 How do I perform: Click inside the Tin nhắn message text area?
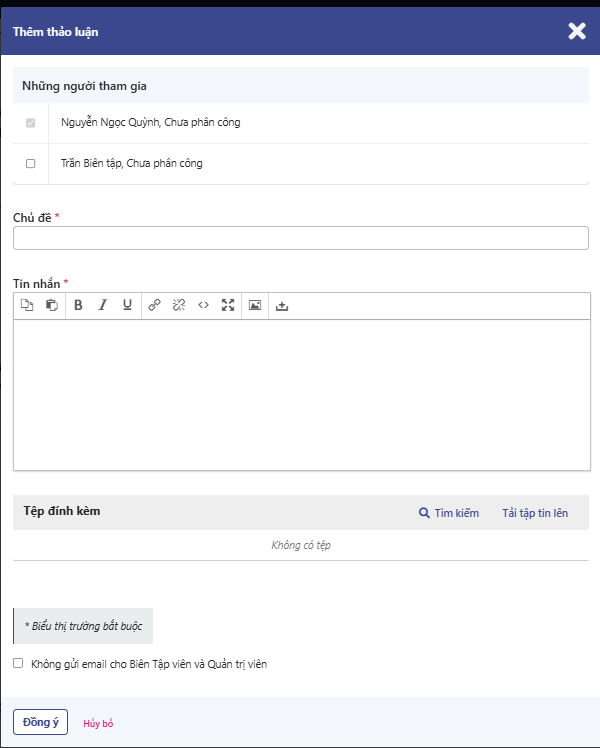(300, 394)
